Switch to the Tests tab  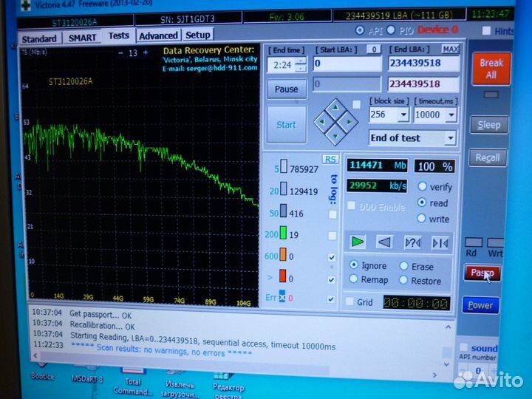119,35
